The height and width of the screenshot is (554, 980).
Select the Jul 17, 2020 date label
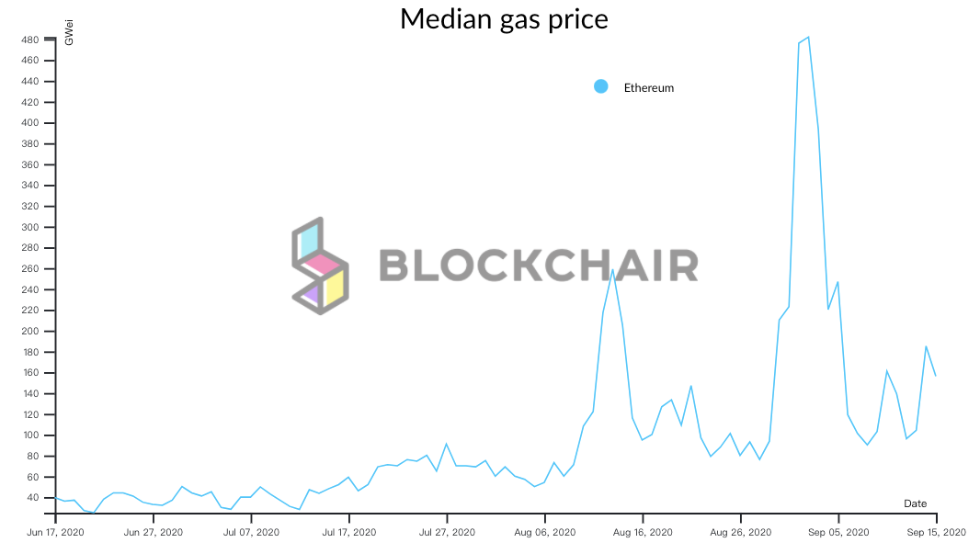[348, 532]
